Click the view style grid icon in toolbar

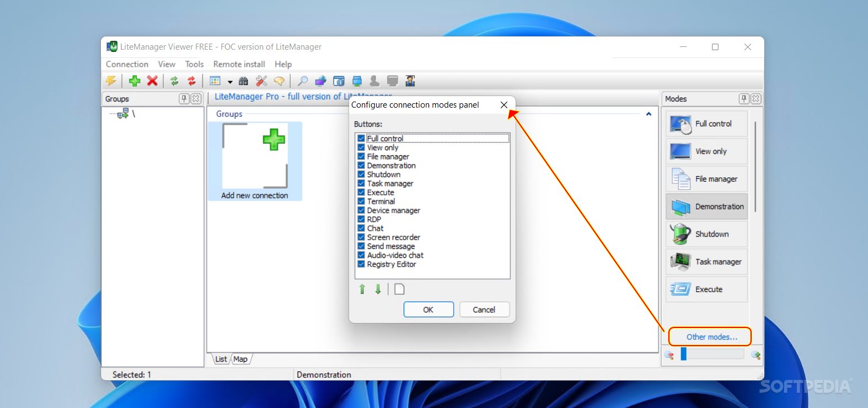pyautogui.click(x=215, y=81)
